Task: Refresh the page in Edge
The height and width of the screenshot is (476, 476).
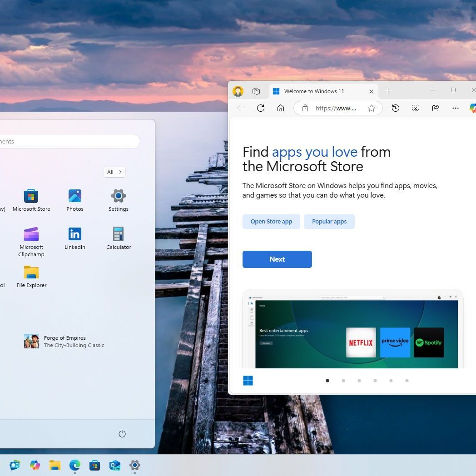Action: point(260,108)
